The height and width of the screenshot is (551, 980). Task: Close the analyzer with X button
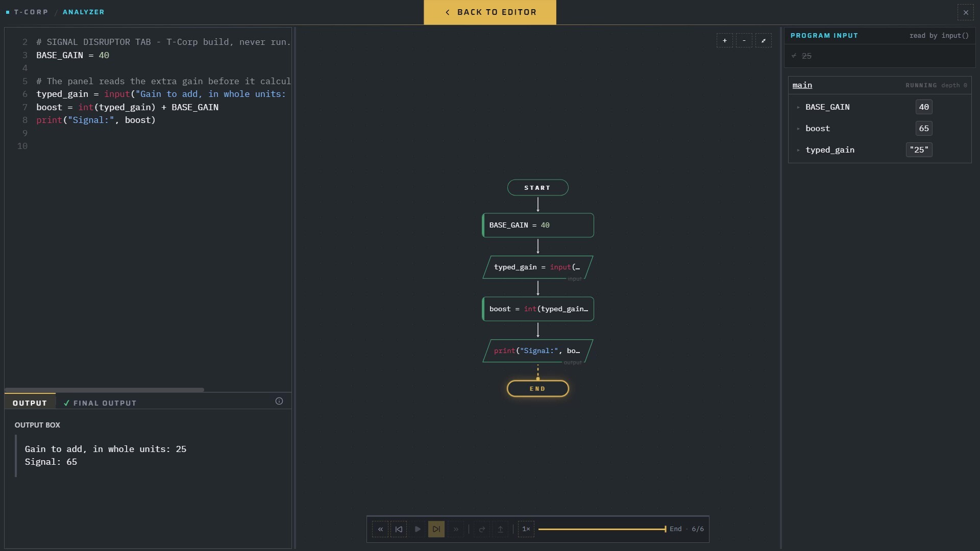pyautogui.click(x=966, y=12)
